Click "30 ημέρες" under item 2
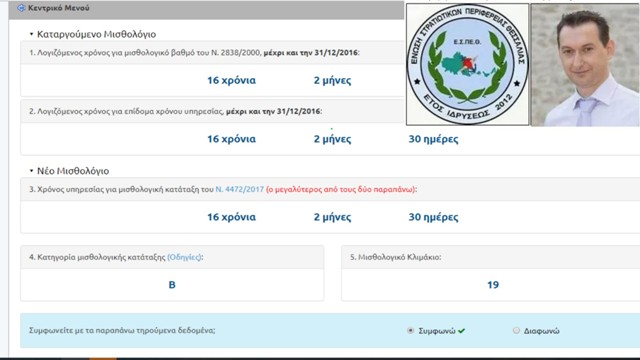This screenshot has width=640, height=360. (433, 139)
